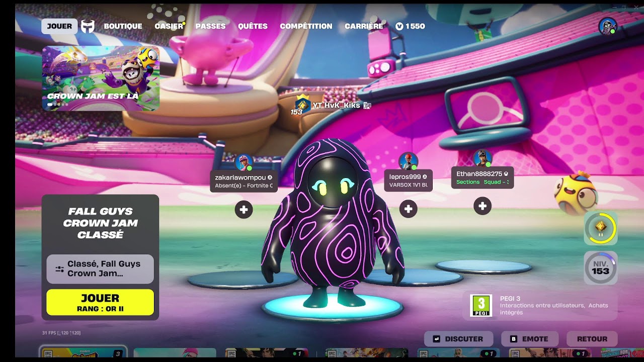This screenshot has height=362, width=644.
Task: Open the JOUER tab in top navigation
Action: point(59,26)
